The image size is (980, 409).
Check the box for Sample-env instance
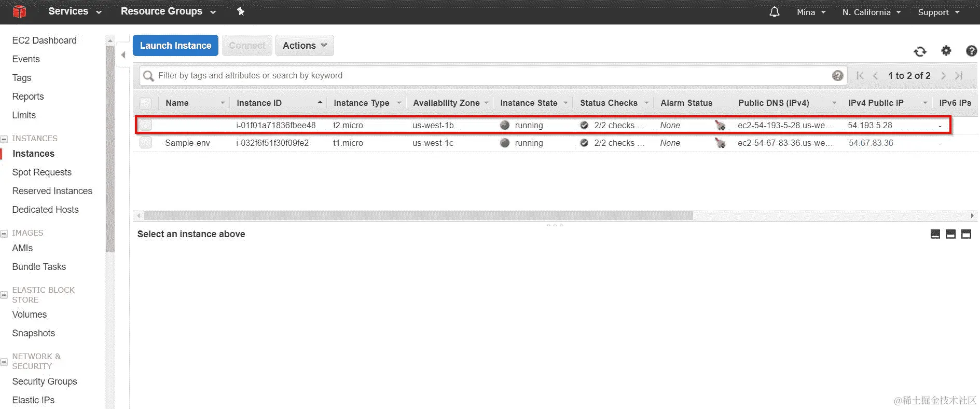pyautogui.click(x=146, y=143)
